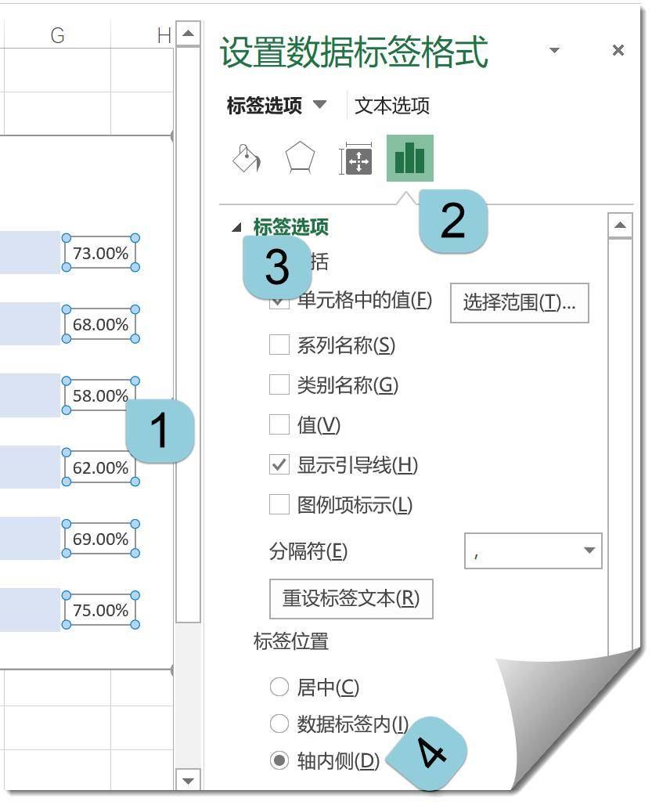The image size is (652, 812).
Task: Click the 选择范围 button
Action: tap(518, 303)
